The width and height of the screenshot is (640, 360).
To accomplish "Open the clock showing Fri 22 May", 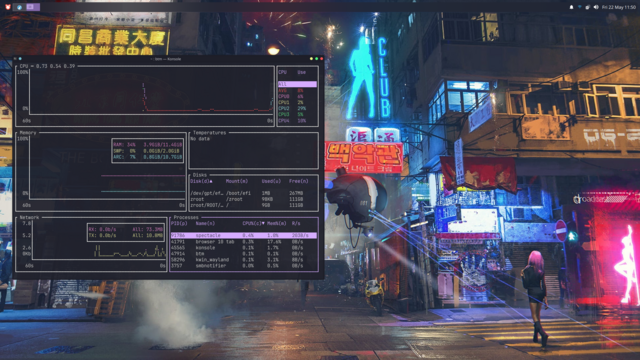I will (x=619, y=7).
